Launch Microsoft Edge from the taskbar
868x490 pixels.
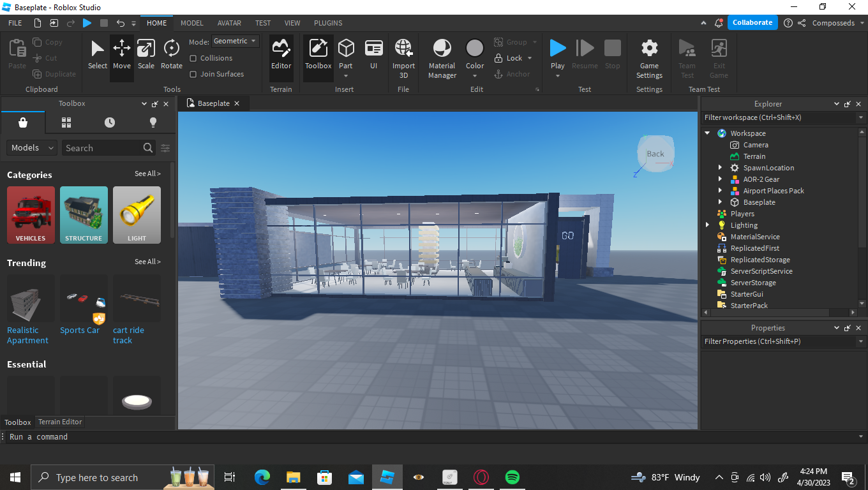tap(262, 477)
